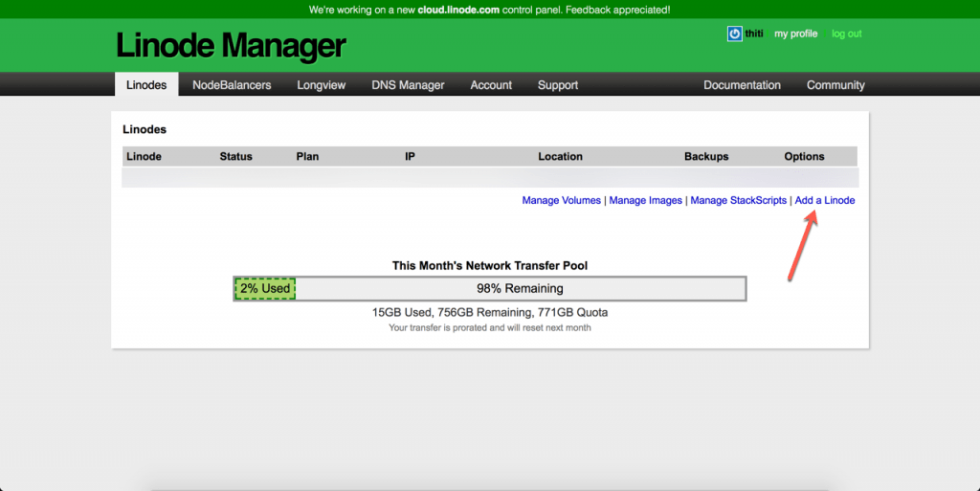Open my profile page
The width and height of the screenshot is (980, 491).
tap(795, 33)
